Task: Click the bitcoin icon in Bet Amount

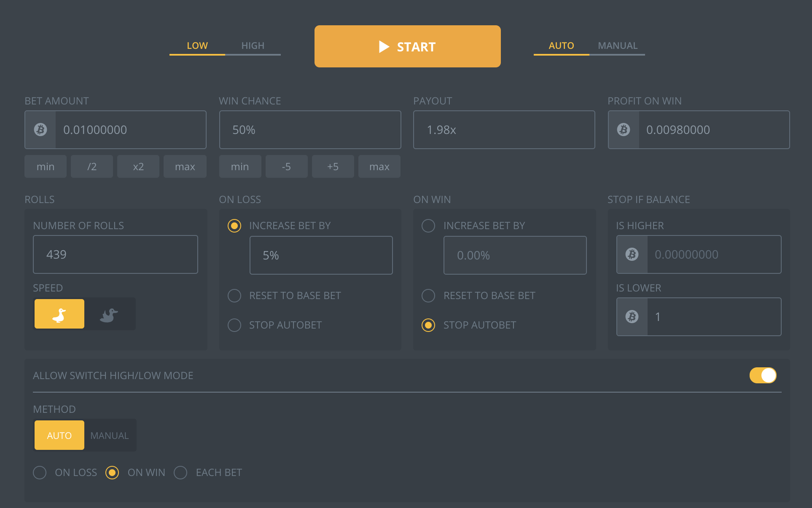Action: [x=40, y=130]
